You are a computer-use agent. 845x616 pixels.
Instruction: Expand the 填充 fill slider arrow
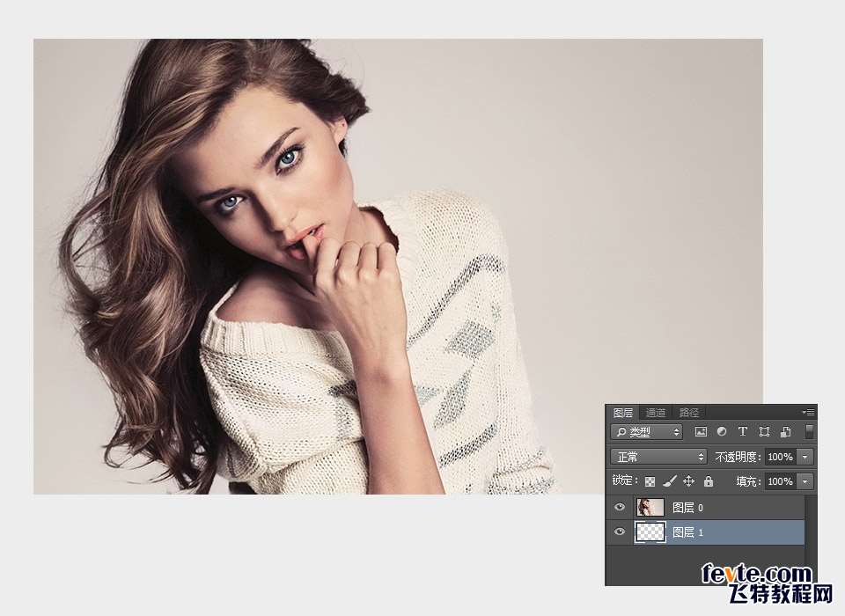click(x=805, y=481)
